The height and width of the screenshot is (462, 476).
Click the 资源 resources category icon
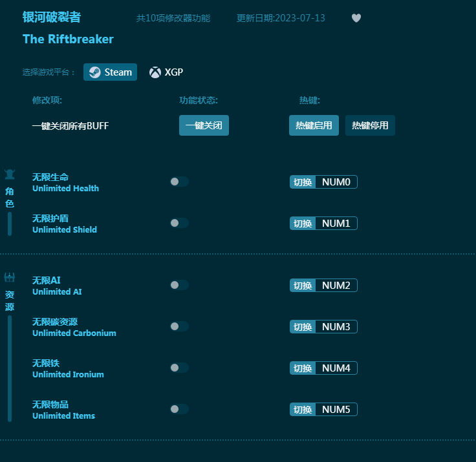point(10,277)
